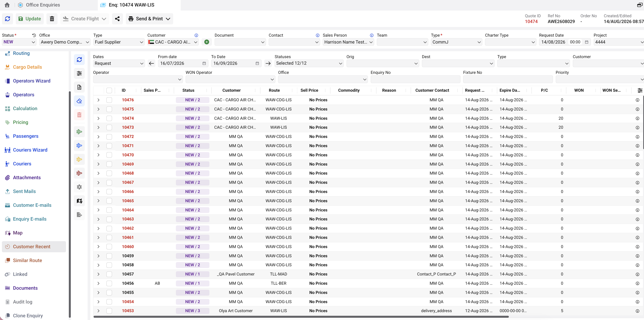Open the Office dropdown Awery Demo Comp

[x=65, y=42]
